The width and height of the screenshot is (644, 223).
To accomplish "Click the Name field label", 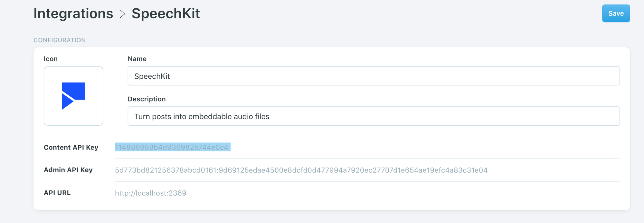I will pyautogui.click(x=137, y=59).
